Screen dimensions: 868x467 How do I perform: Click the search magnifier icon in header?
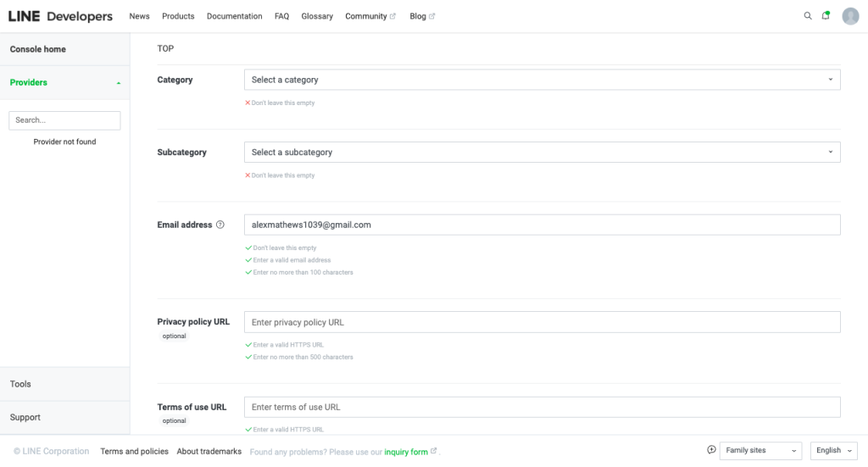pyautogui.click(x=807, y=16)
